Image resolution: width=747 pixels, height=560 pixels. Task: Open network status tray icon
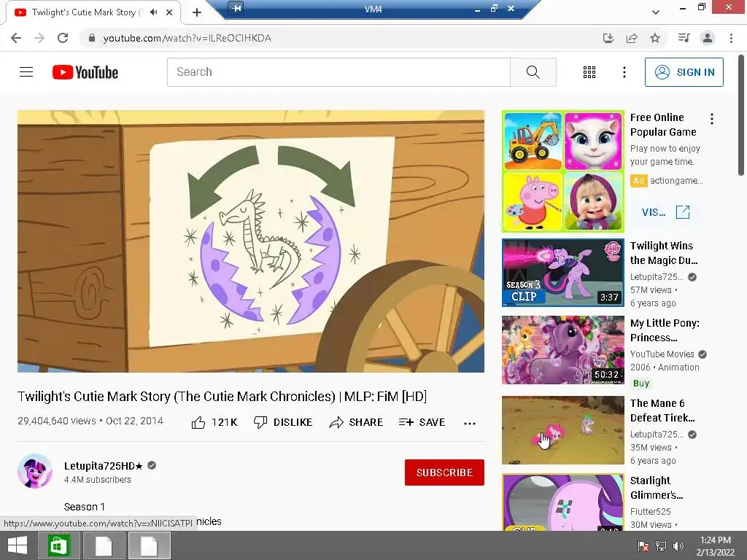pos(661,546)
